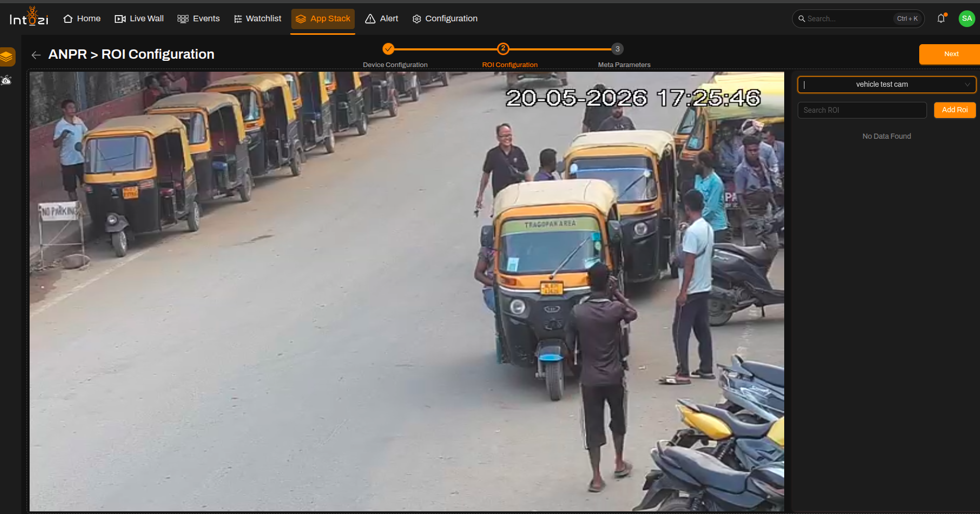Select the App Stack tab
The height and width of the screenshot is (514, 980).
pyautogui.click(x=323, y=19)
